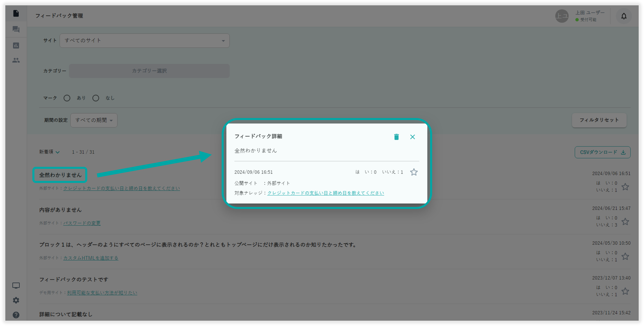Click the カテゴリー選択 button
The image size is (644, 326).
click(x=149, y=71)
